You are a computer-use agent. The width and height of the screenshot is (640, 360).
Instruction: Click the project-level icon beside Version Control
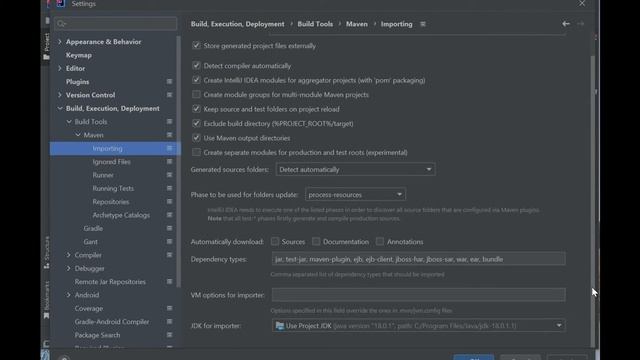[x=169, y=95]
